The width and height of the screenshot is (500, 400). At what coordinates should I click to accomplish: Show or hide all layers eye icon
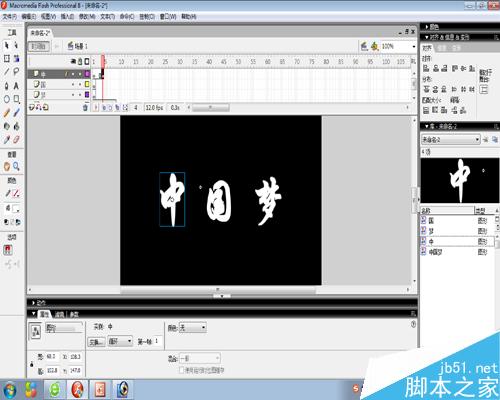(x=73, y=61)
